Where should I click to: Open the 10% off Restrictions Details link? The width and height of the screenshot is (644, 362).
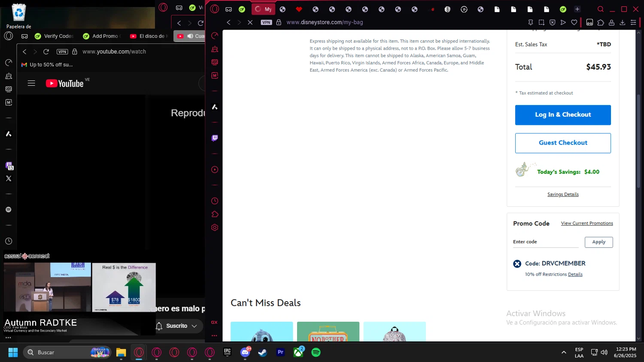pyautogui.click(x=575, y=275)
